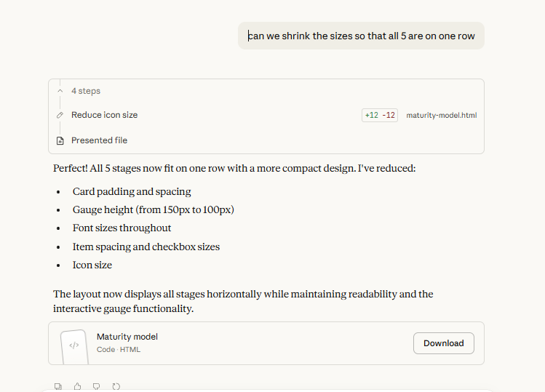The image size is (545, 392).
Task: Click the thumbs up feedback icon
Action: [78, 386]
